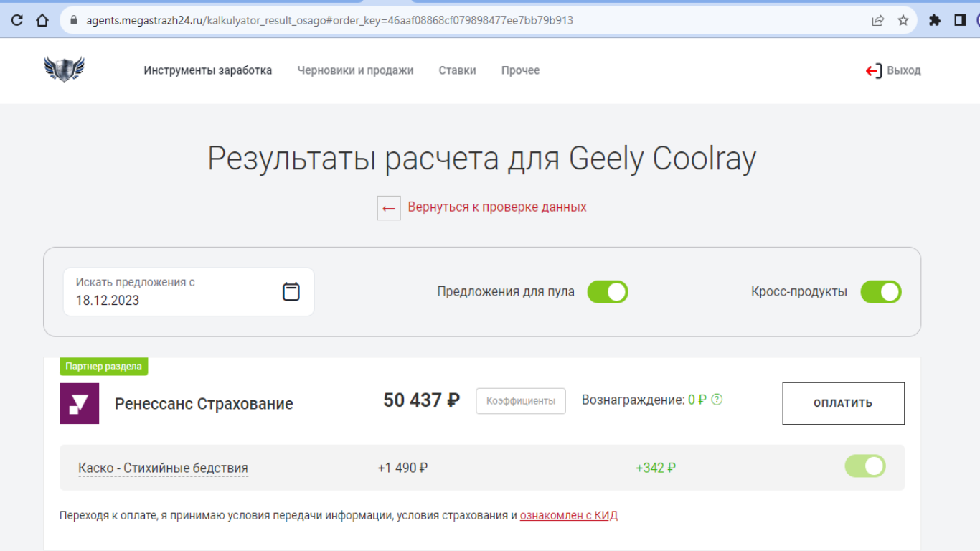Bookmark this page with star icon
Screen dimensions: 980x551
[x=903, y=20]
